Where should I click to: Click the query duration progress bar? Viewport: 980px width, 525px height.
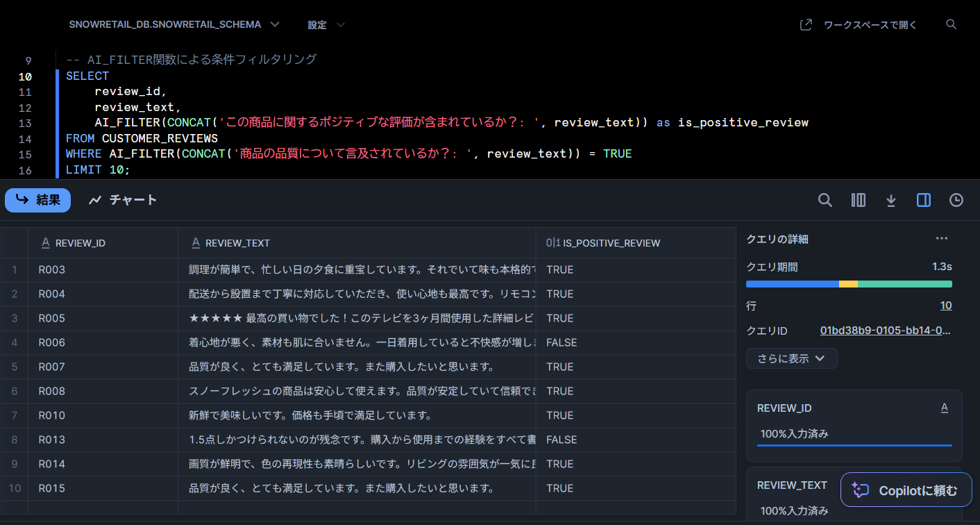click(849, 284)
